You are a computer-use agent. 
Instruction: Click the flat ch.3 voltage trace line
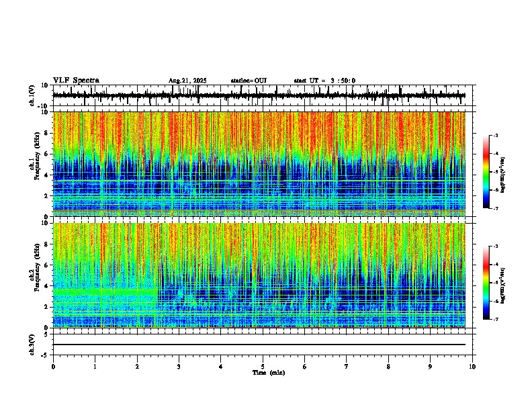(x=259, y=345)
